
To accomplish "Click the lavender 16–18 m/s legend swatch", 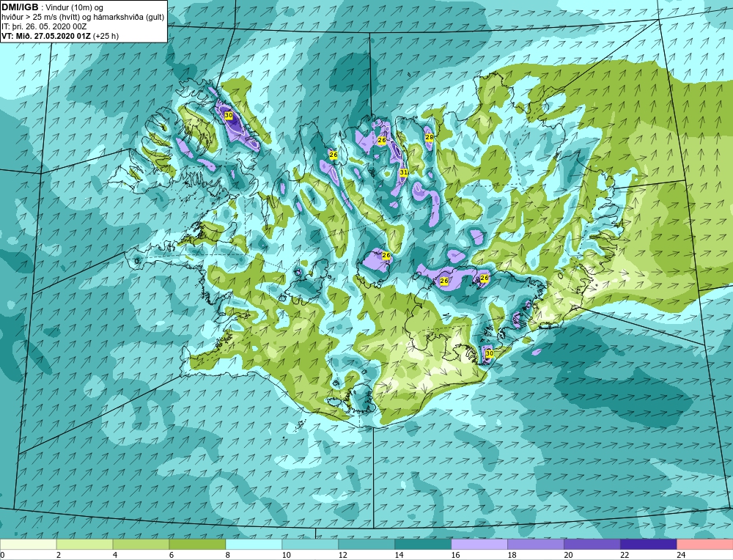I will [x=479, y=545].
